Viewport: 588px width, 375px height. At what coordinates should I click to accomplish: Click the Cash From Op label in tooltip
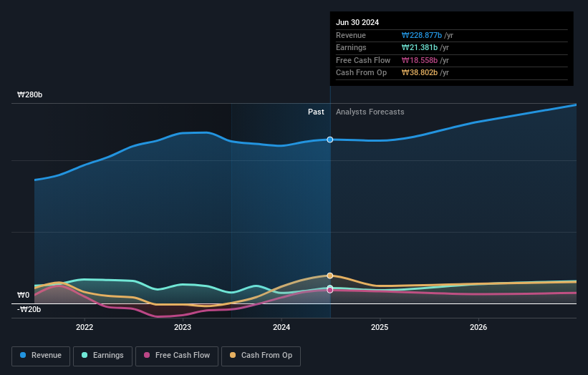pyautogui.click(x=361, y=73)
